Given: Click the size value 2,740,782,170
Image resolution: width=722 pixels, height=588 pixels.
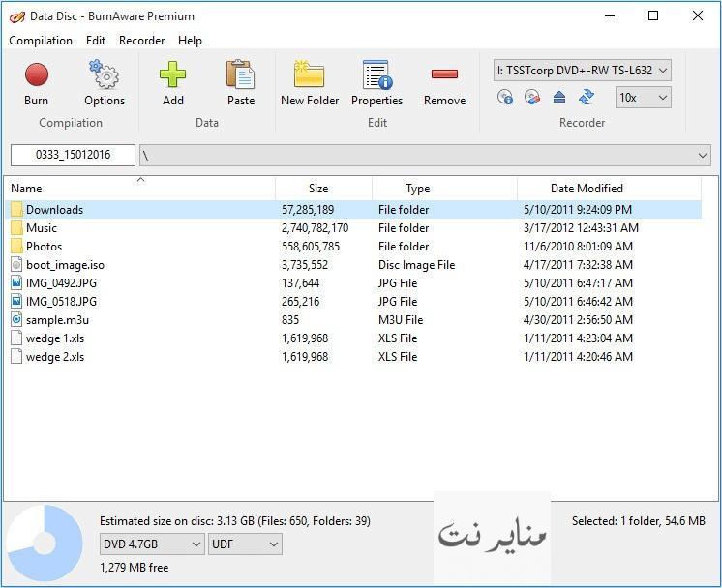Looking at the screenshot, I should [x=315, y=228].
